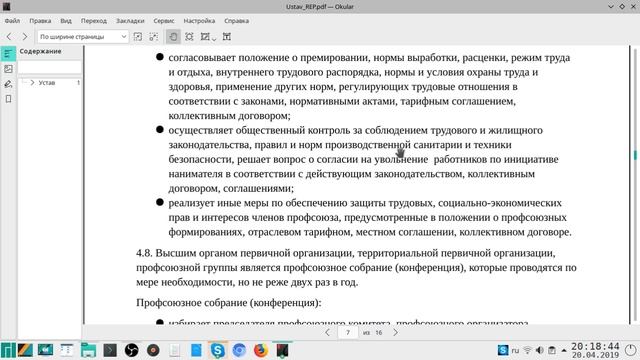Open the volume control tray icon
Image resolution: width=640 pixels, height=360 pixels.
[x=540, y=350]
